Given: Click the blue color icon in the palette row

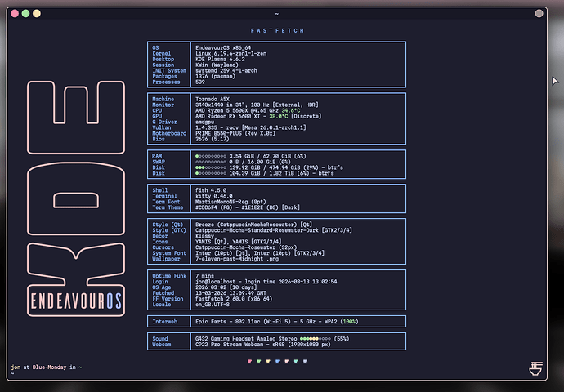Looking at the screenshot, I should tap(277, 362).
